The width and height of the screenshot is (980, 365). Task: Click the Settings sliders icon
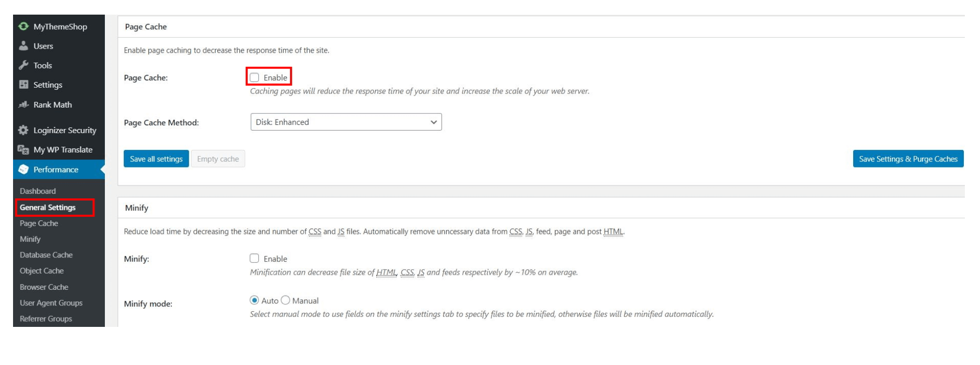[x=23, y=85]
